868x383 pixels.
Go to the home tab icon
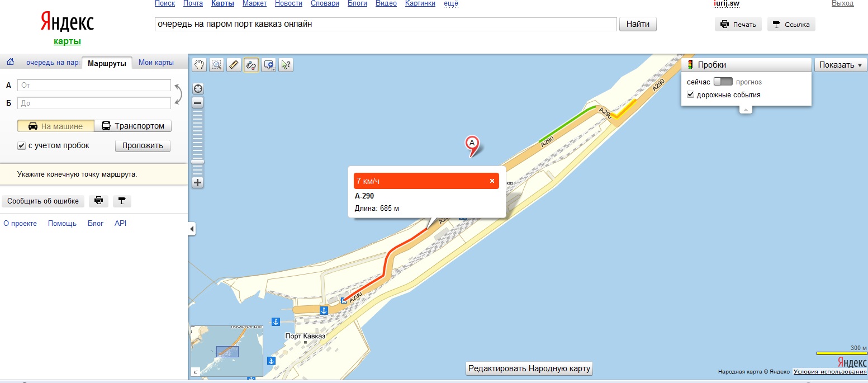point(10,63)
